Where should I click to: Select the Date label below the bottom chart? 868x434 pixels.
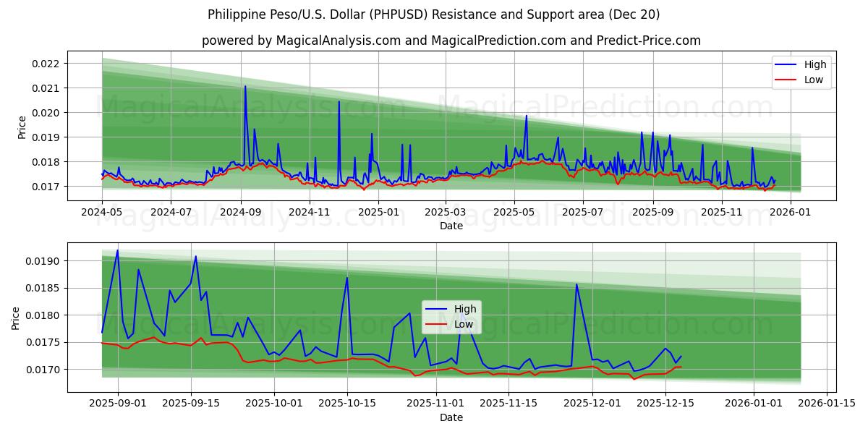point(450,417)
